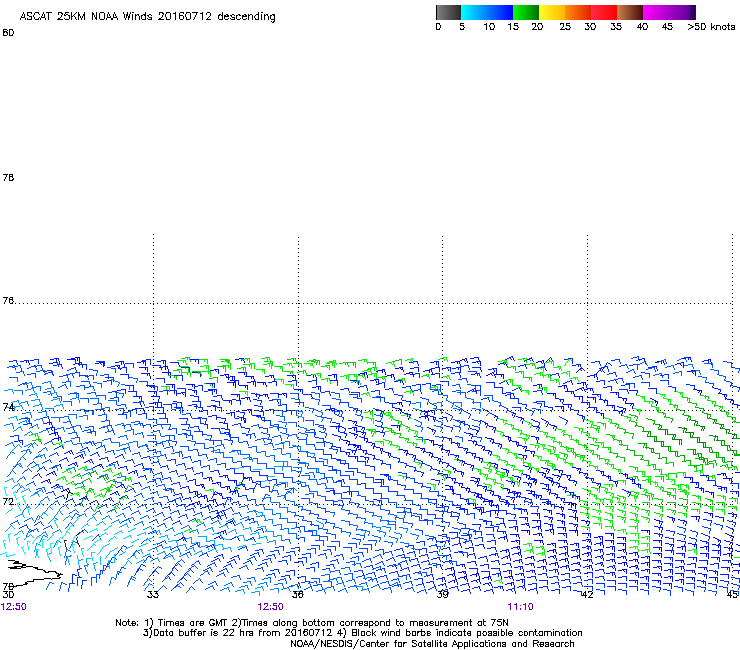Click the longitude '36' axis label
740x650 pixels.
tap(297, 594)
